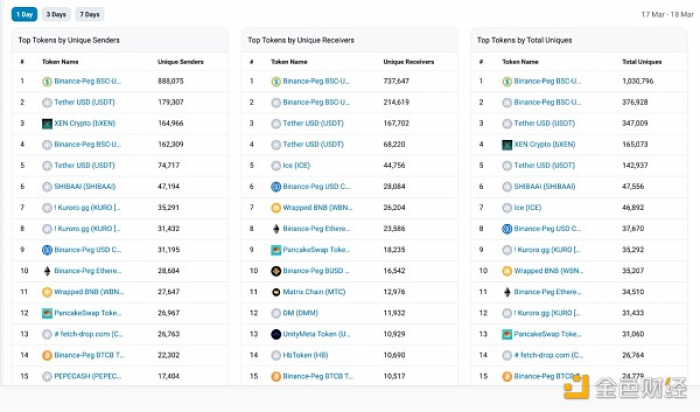
Task: Switch to the 3 Days tab
Action: [56, 14]
